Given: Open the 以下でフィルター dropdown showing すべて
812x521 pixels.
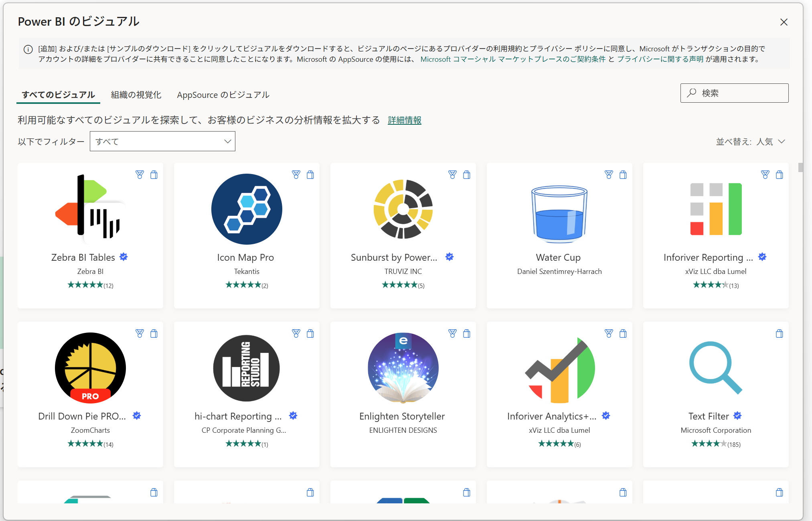Looking at the screenshot, I should 162,141.
